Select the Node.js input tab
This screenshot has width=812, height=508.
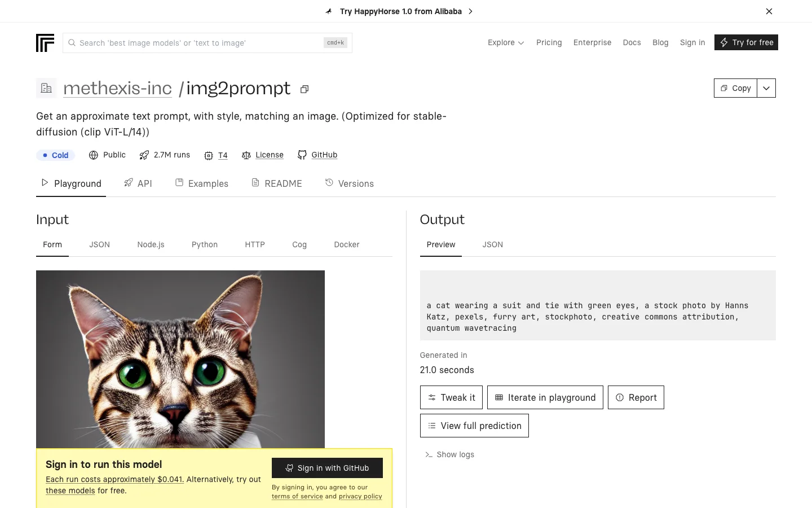click(x=151, y=245)
